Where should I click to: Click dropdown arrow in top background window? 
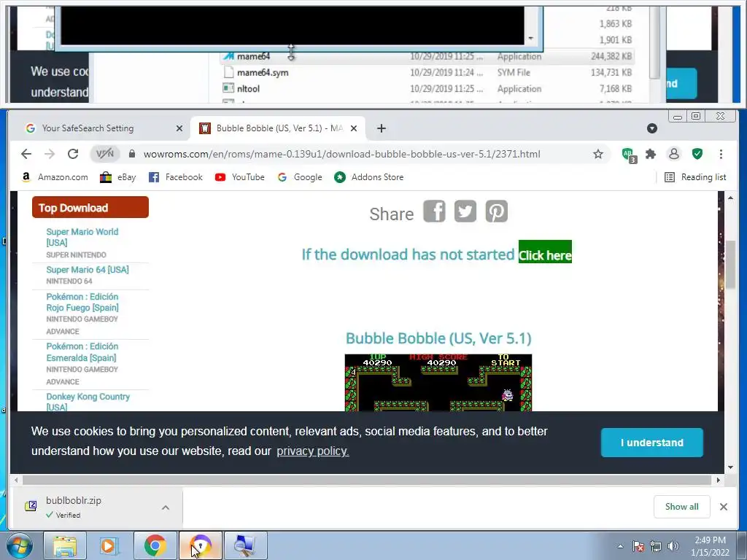point(531,39)
